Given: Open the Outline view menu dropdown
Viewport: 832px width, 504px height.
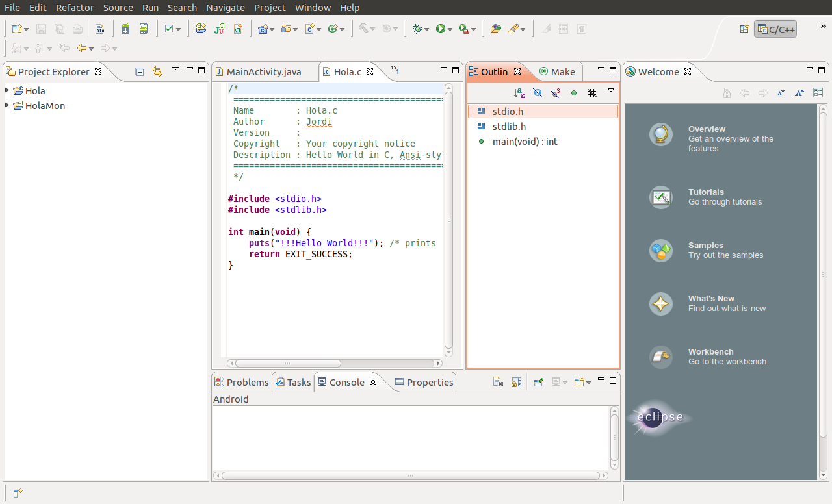Looking at the screenshot, I should 611,91.
